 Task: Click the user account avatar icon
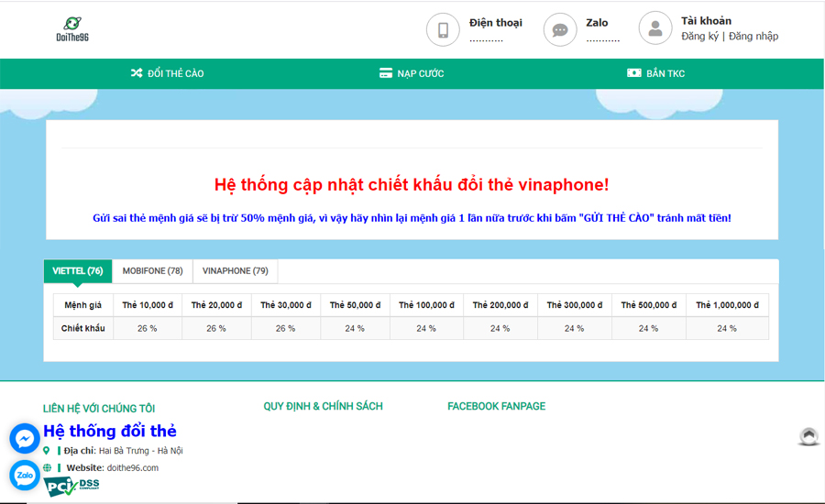(655, 27)
